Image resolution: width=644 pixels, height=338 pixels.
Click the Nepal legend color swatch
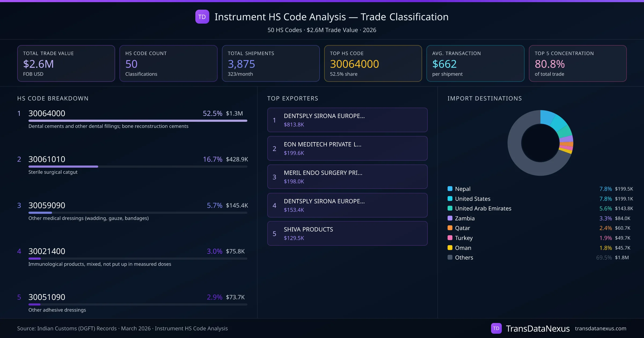pyautogui.click(x=450, y=189)
